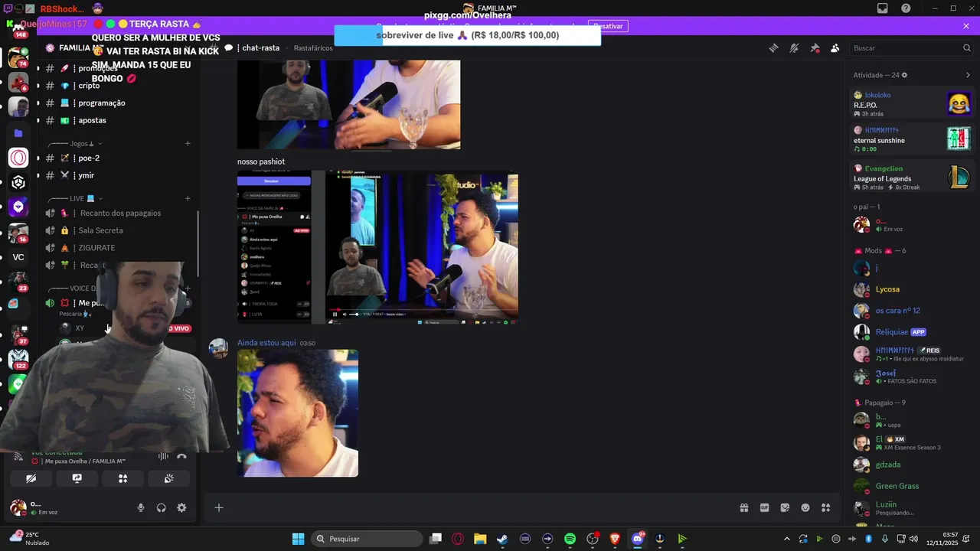This screenshot has height=551, width=980.
Task: Open Steam from the taskbar
Action: tap(502, 539)
